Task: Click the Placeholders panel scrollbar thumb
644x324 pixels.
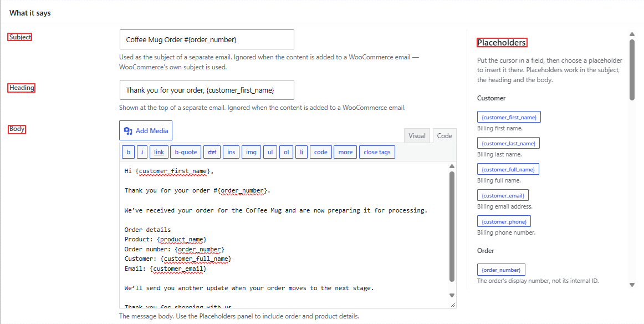Action: [x=632, y=69]
